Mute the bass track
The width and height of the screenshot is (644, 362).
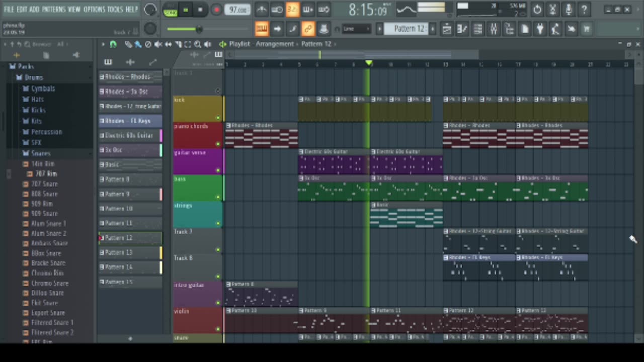[x=218, y=197]
